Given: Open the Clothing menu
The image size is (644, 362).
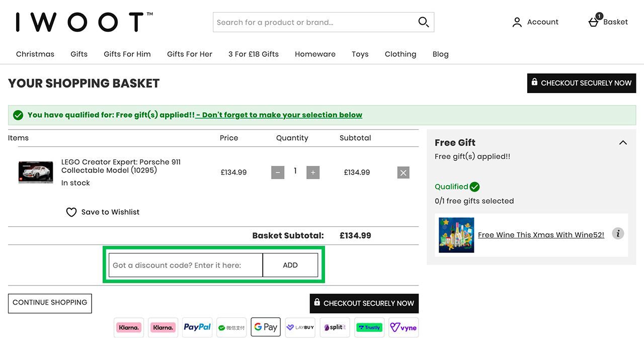Looking at the screenshot, I should click(x=400, y=54).
